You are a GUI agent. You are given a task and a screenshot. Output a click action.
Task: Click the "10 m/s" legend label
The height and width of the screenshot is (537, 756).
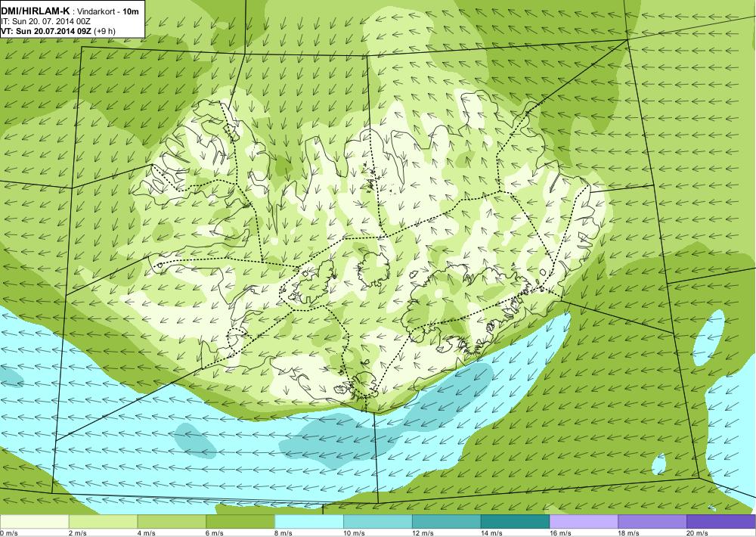[x=355, y=533]
